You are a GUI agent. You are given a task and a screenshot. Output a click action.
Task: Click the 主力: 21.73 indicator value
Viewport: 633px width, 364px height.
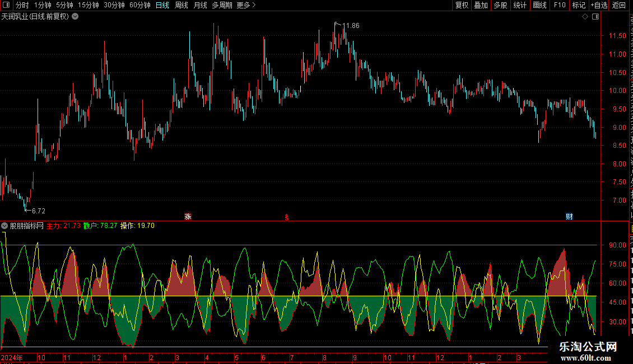[x=63, y=226]
